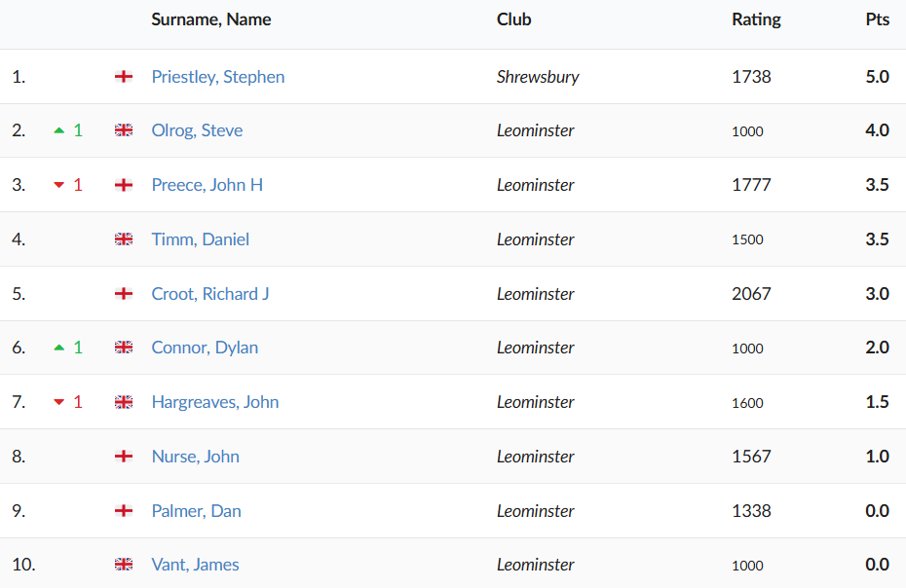This screenshot has height=588, width=906.
Task: Click UK flag next to Timm, Daniel
Action: (x=124, y=239)
